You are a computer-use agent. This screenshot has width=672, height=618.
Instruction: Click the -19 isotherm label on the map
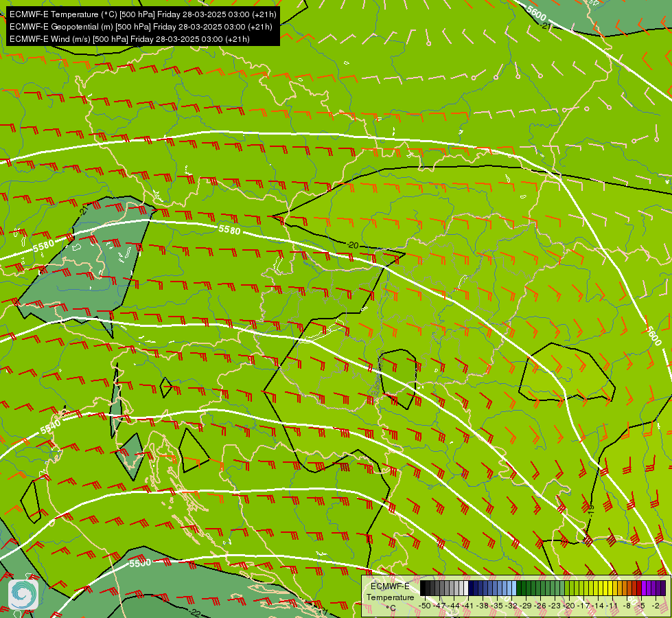(x=590, y=510)
